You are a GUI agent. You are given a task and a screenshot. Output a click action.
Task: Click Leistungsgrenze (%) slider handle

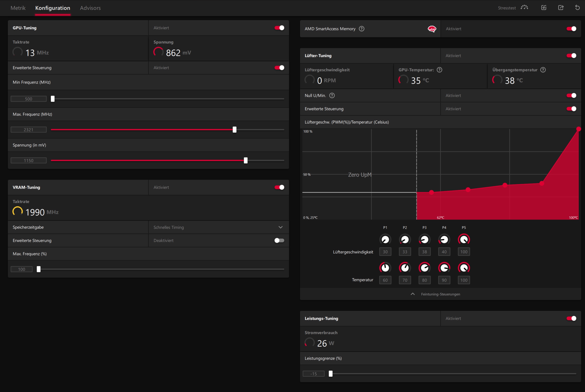coord(330,373)
